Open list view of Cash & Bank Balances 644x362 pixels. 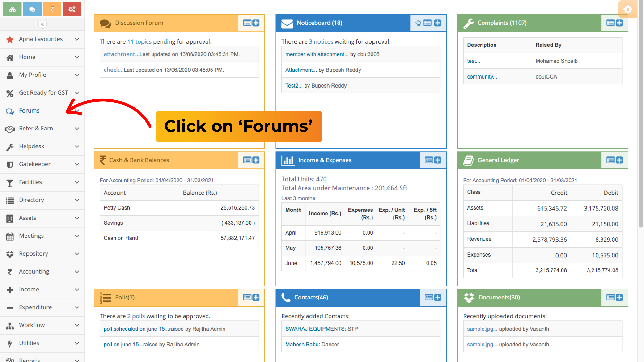[247, 160]
